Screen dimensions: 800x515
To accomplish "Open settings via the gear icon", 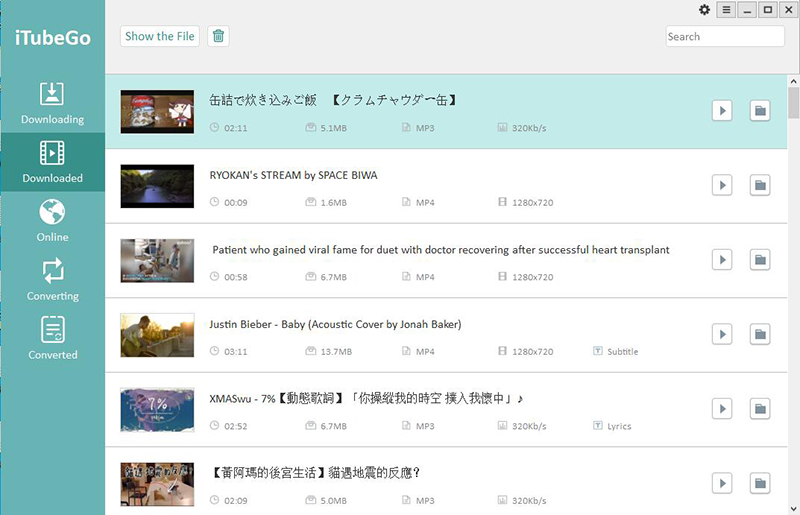I will click(705, 10).
